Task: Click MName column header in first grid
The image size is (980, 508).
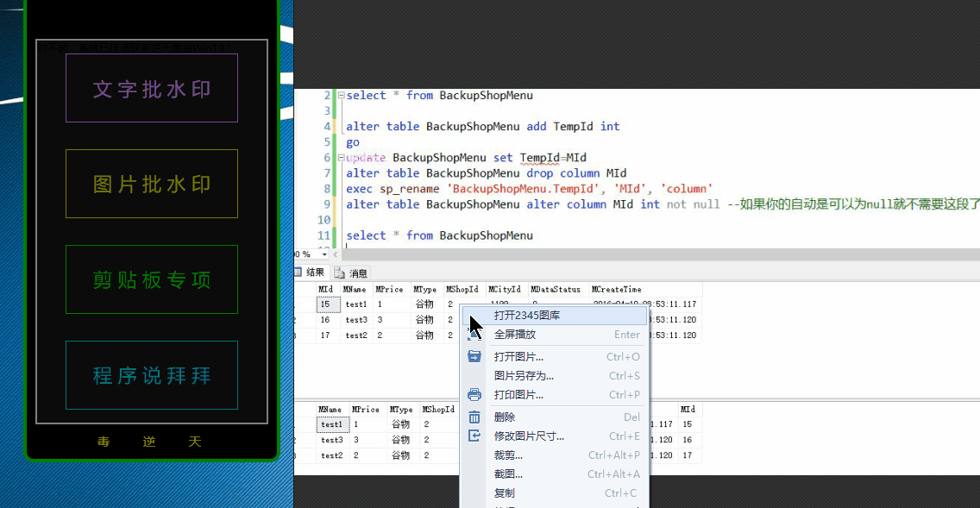Action: pos(355,289)
